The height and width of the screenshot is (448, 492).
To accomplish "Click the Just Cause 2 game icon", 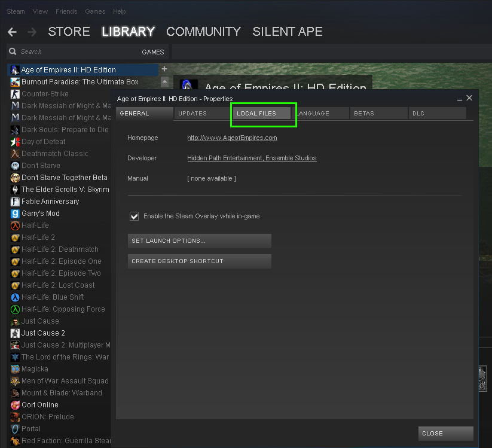I will (x=15, y=333).
